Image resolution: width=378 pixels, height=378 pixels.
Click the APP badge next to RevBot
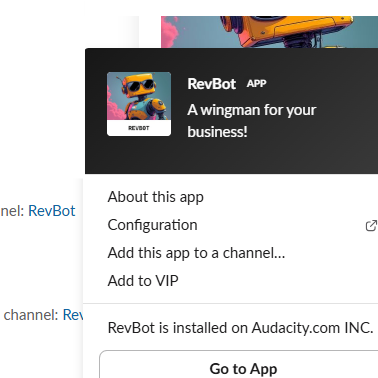click(x=256, y=84)
